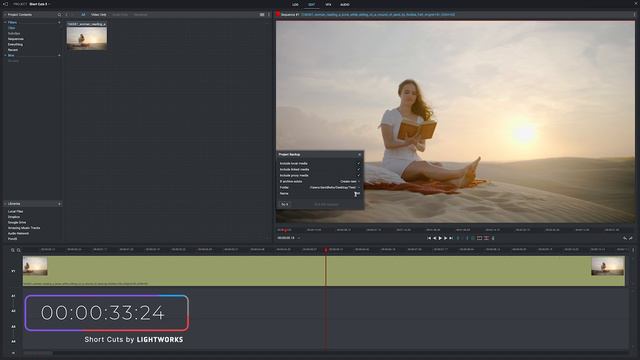The height and width of the screenshot is (360, 640).
Task: Jump to sequence start in viewer controls
Action: (x=429, y=238)
